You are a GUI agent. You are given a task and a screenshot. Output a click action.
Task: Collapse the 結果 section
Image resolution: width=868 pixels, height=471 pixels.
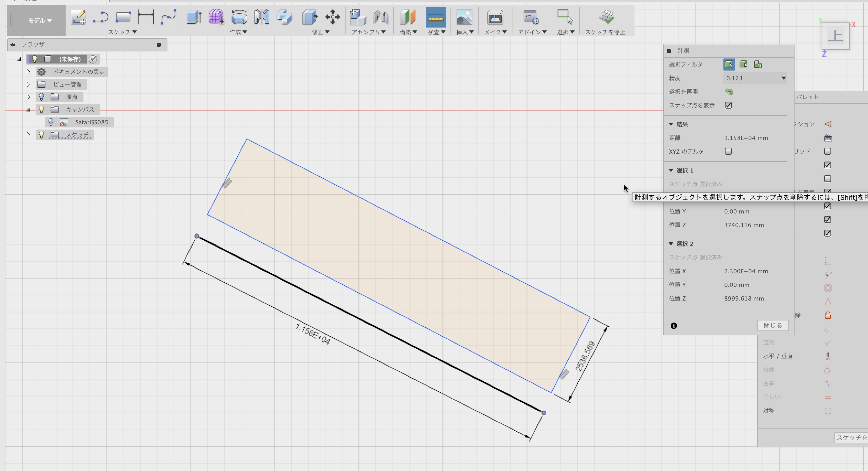click(671, 124)
